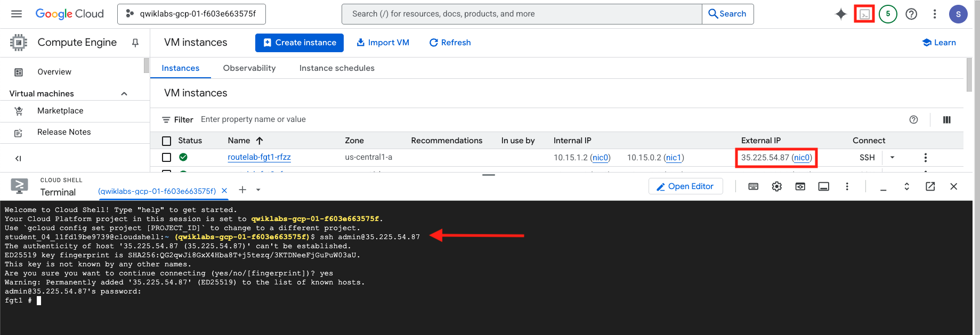
Task: Open the account avatar S
Action: tap(958, 14)
